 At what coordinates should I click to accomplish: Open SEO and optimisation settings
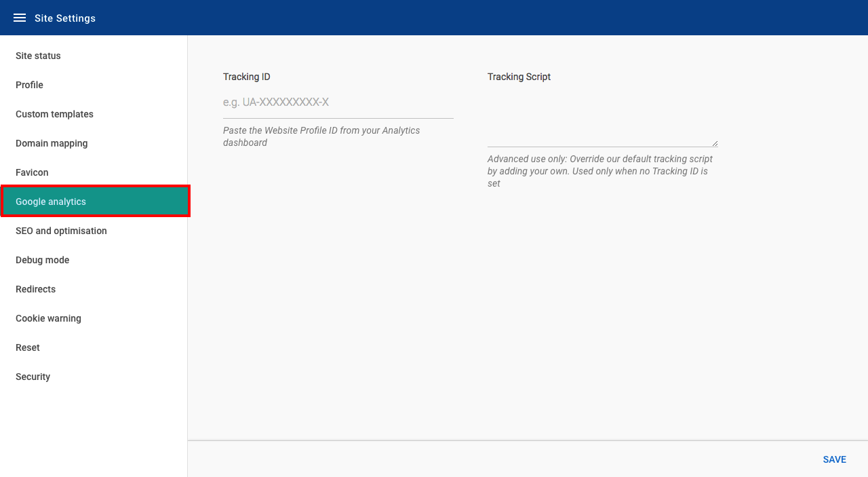point(94,231)
